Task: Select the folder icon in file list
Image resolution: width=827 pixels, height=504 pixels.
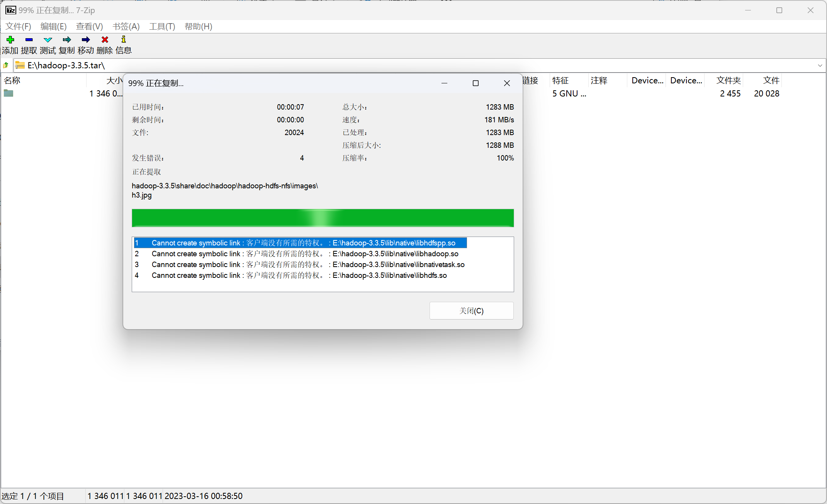Action: [x=8, y=93]
